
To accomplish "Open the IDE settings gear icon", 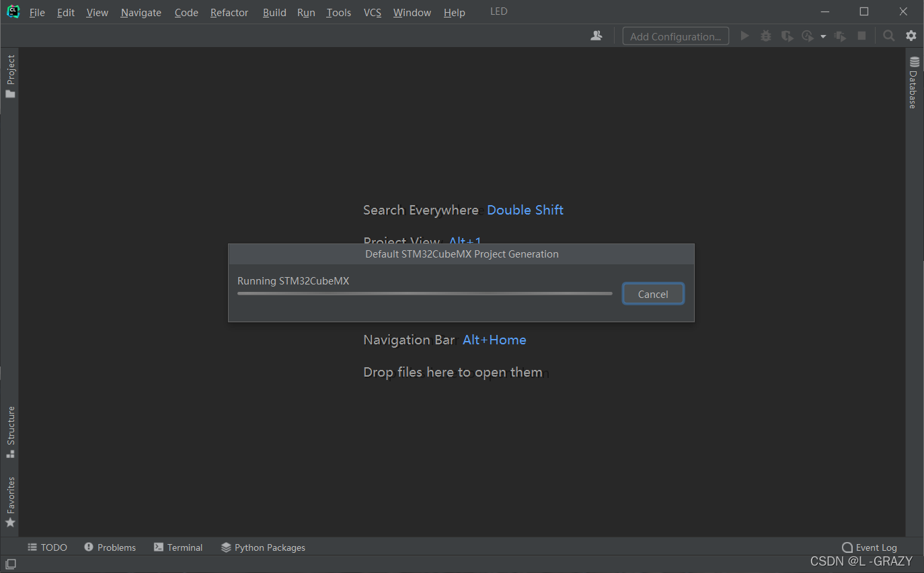I will [x=911, y=36].
